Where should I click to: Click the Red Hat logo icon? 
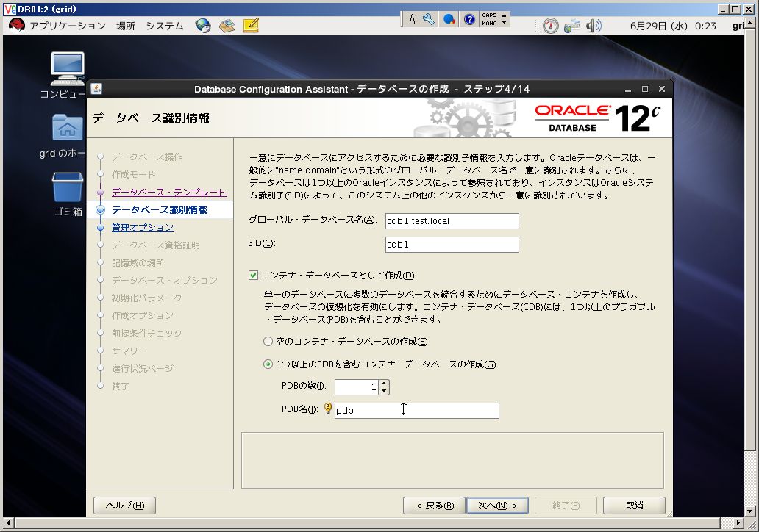tap(16, 25)
